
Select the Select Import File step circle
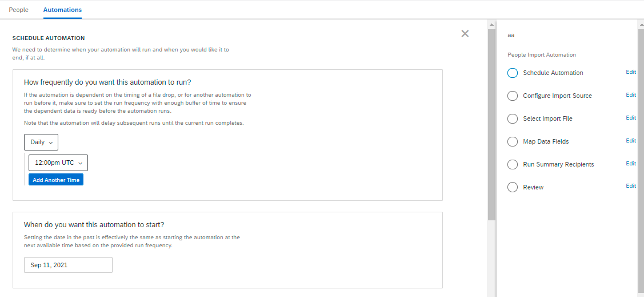coord(513,119)
